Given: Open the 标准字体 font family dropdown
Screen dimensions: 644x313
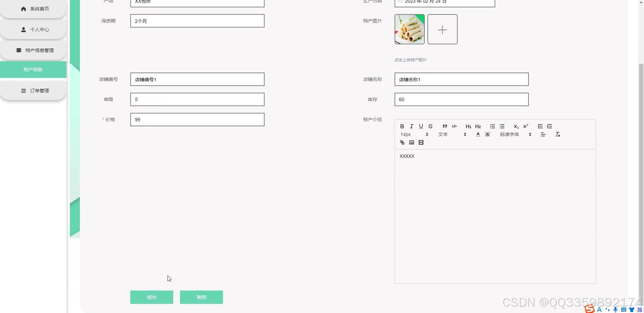Looking at the screenshot, I should point(515,134).
